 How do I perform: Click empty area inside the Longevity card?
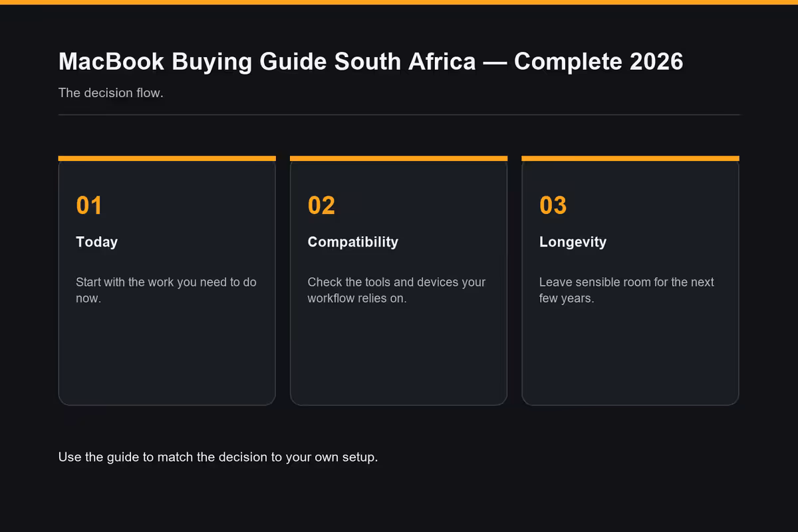click(x=630, y=356)
